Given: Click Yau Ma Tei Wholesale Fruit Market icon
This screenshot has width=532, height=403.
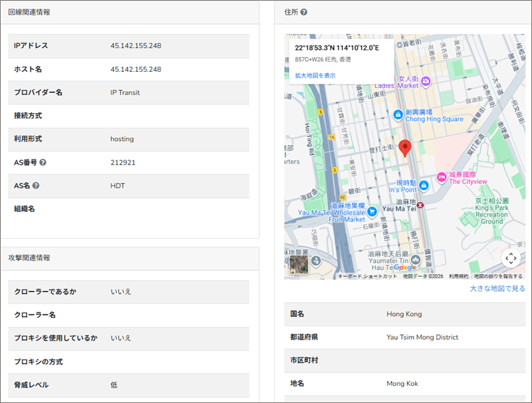Looking at the screenshot, I should pyautogui.click(x=372, y=212).
